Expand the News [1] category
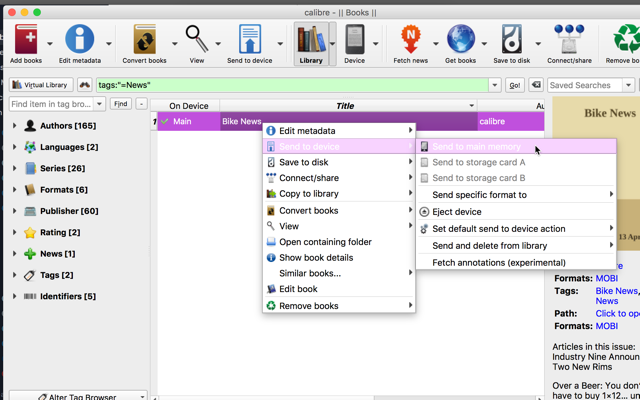640x400 pixels. (15, 254)
